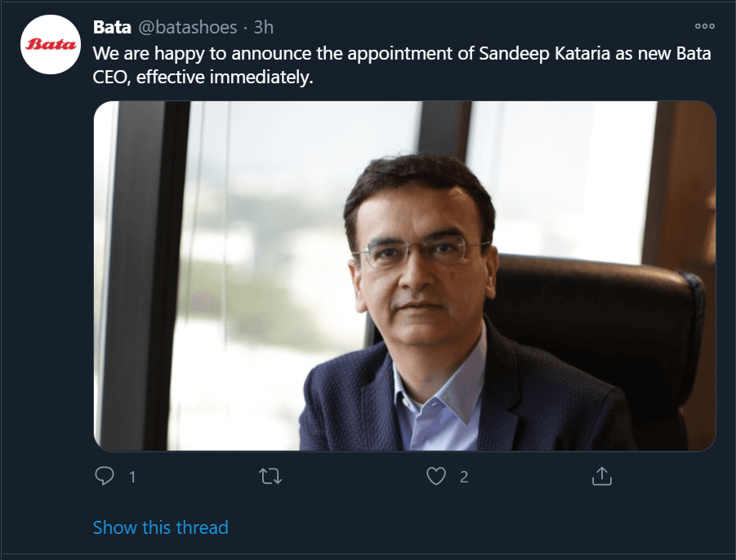Open the share tweet icon

601,476
